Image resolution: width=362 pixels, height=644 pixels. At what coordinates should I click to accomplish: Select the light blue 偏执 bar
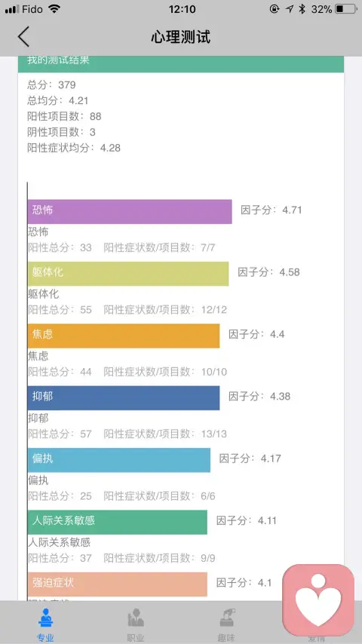(x=119, y=460)
